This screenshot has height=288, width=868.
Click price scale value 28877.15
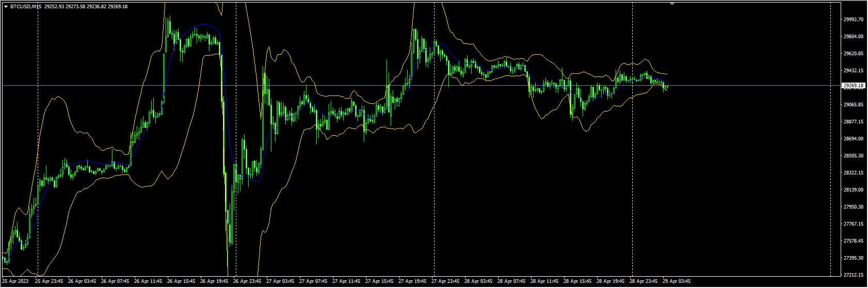click(854, 122)
